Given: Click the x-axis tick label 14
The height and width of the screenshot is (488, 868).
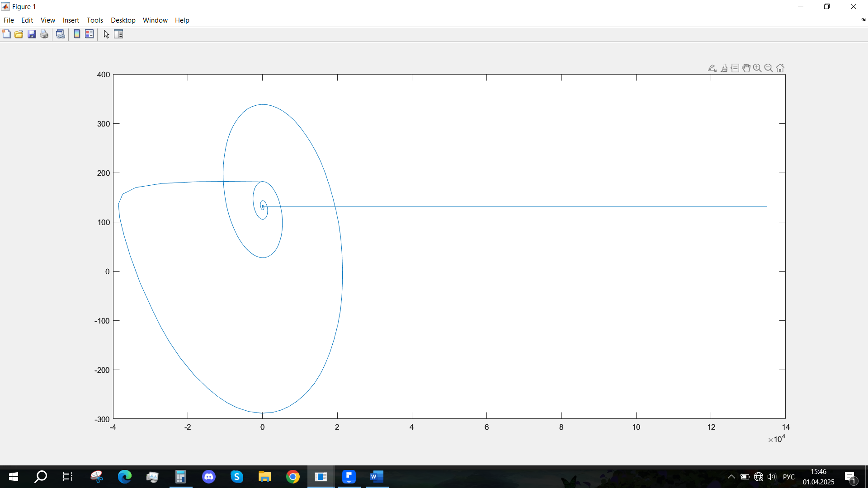Looking at the screenshot, I should pos(786,427).
